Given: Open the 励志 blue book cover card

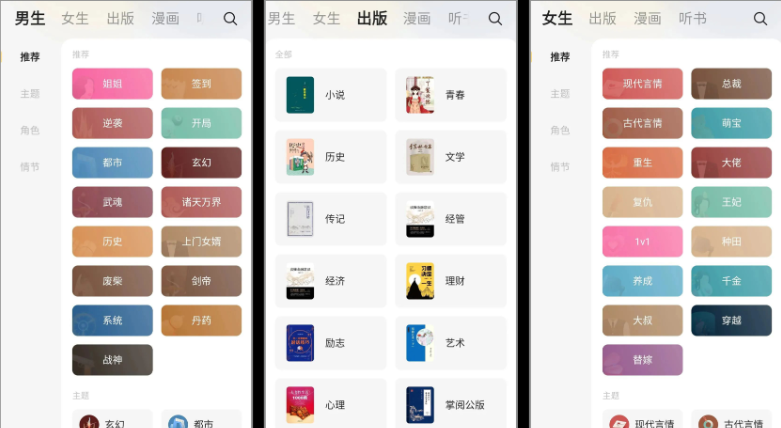Looking at the screenshot, I should [331, 343].
